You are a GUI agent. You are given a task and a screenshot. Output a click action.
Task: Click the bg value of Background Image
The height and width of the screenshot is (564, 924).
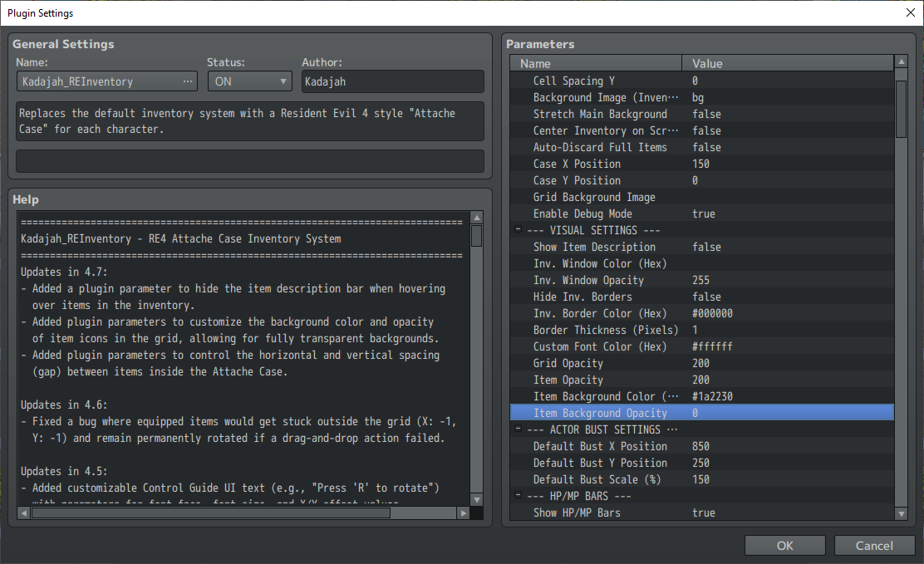pos(698,97)
